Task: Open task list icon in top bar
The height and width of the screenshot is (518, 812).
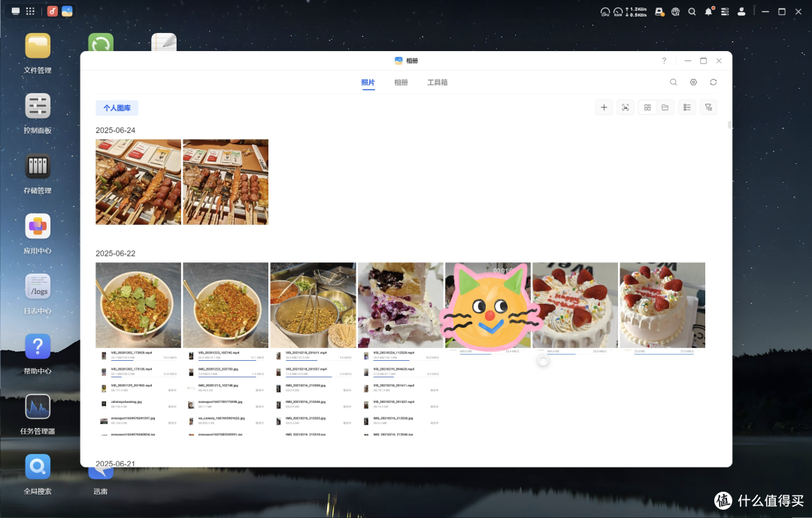Action: [725, 12]
